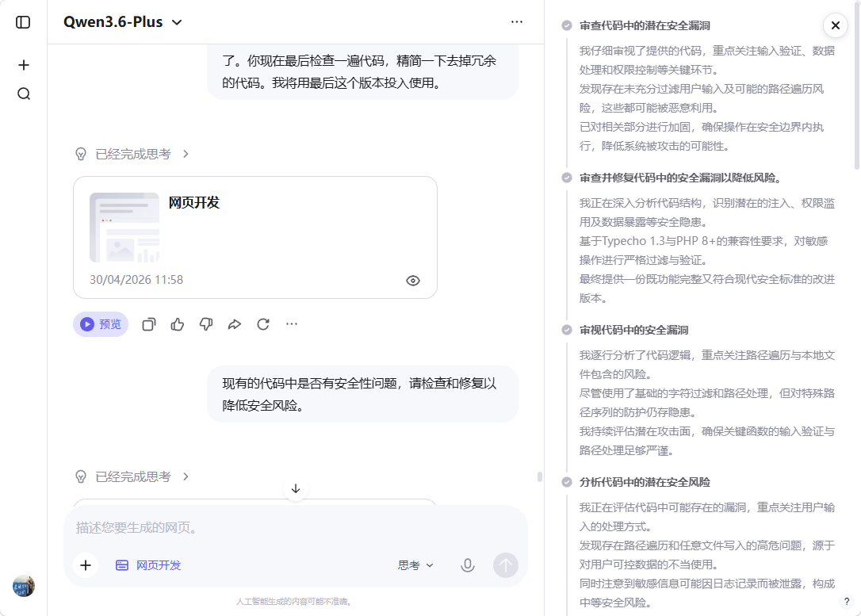
Task: Copy the response with copy icon
Action: [x=149, y=324]
